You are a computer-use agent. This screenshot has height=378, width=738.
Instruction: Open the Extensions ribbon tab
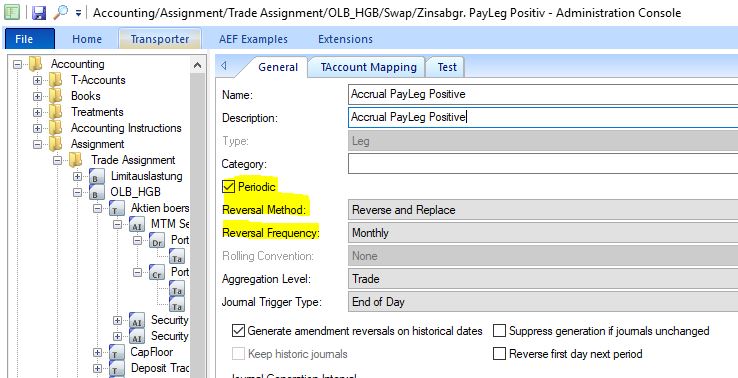[345, 39]
